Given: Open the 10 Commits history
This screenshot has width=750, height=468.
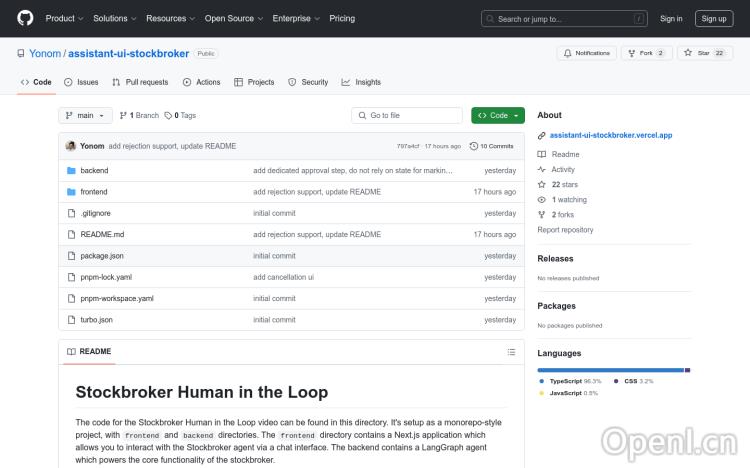Looking at the screenshot, I should tap(492, 146).
